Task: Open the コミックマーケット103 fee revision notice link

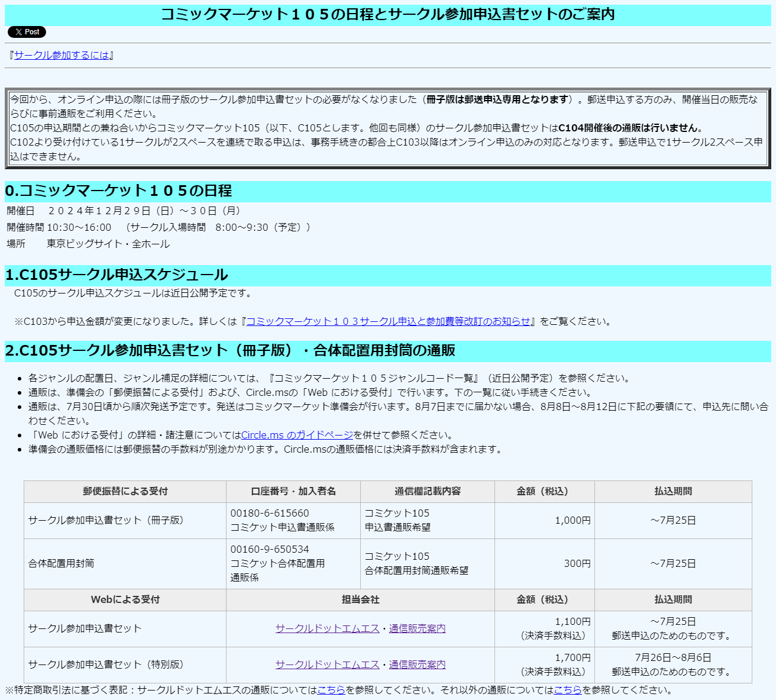Action: click(x=388, y=321)
